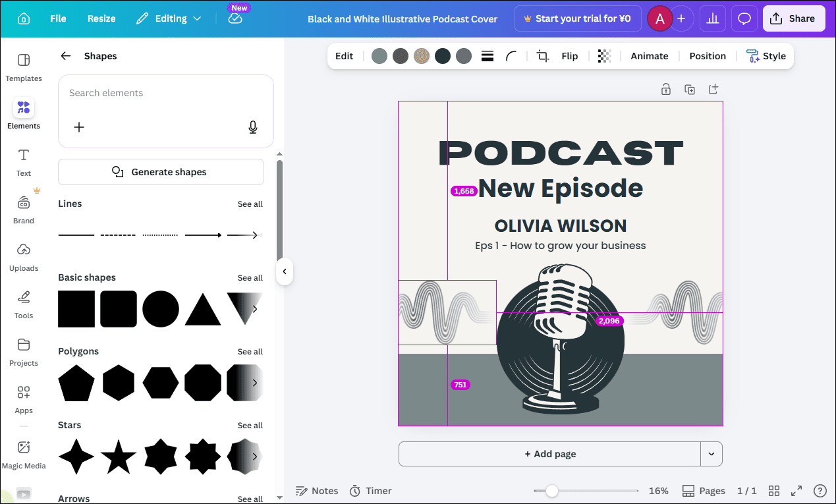Click the Generate shapes button
Screen dimensions: 836x504
point(161,172)
